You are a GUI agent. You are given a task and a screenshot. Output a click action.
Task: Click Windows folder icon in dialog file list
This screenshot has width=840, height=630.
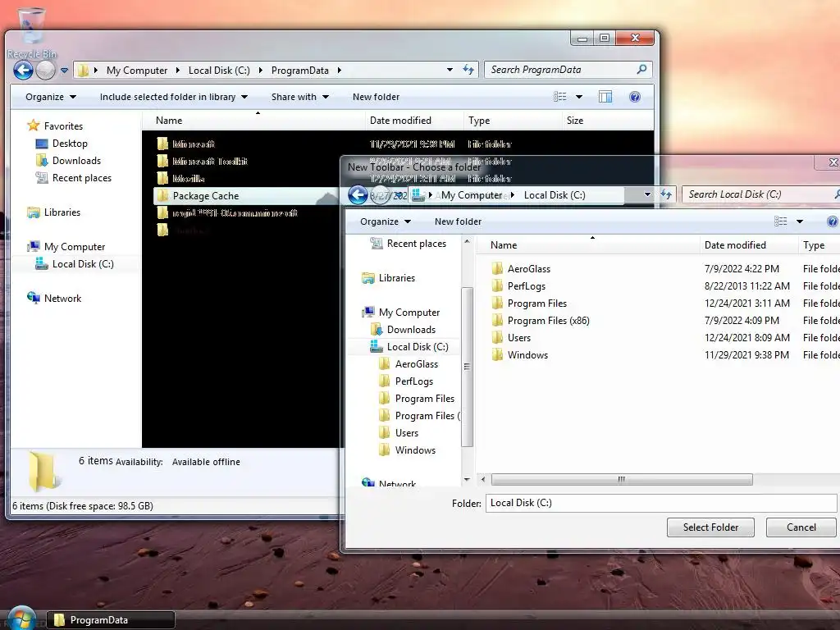click(497, 354)
